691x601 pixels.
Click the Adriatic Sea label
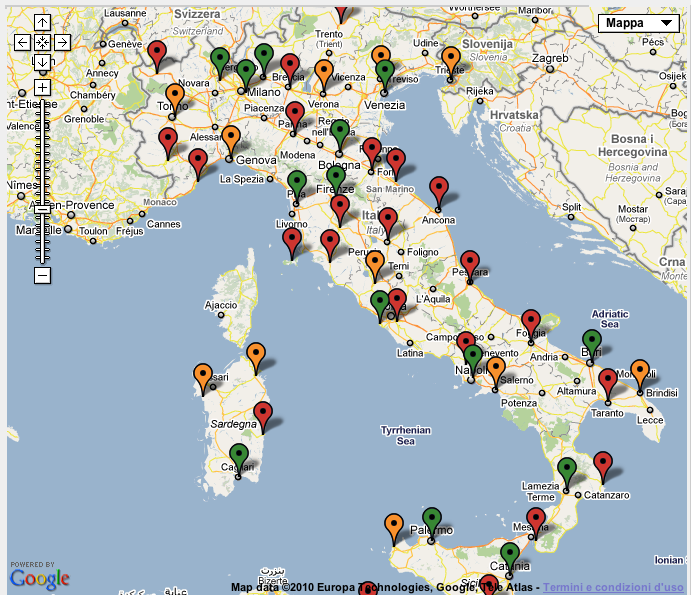tap(610, 319)
